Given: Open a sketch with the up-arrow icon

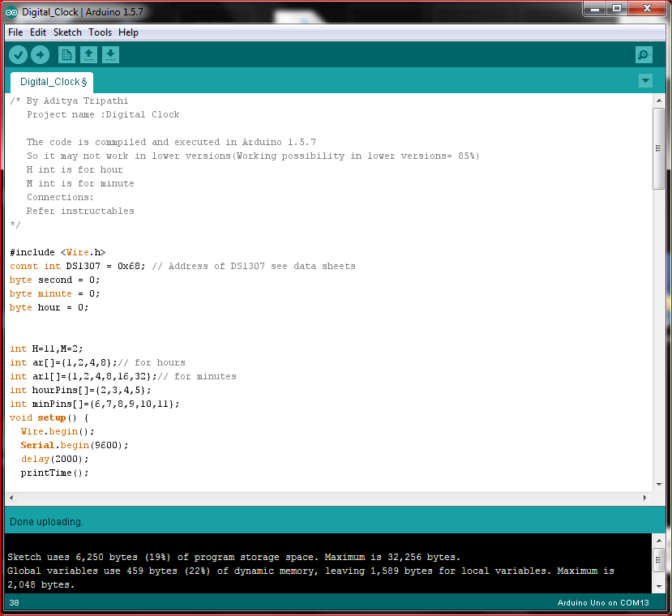Looking at the screenshot, I should point(88,55).
